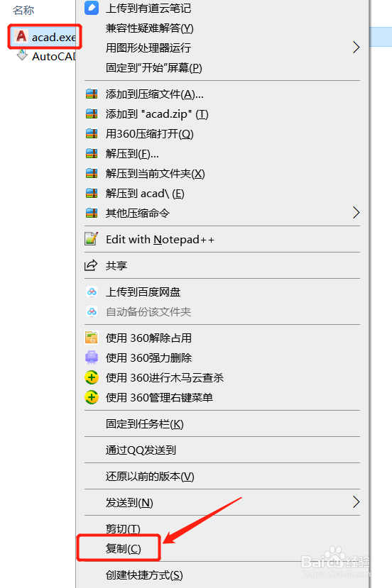Click the Baidu Netdisk icon beside 上传到百度网盘
392x588 pixels.
pyautogui.click(x=92, y=292)
